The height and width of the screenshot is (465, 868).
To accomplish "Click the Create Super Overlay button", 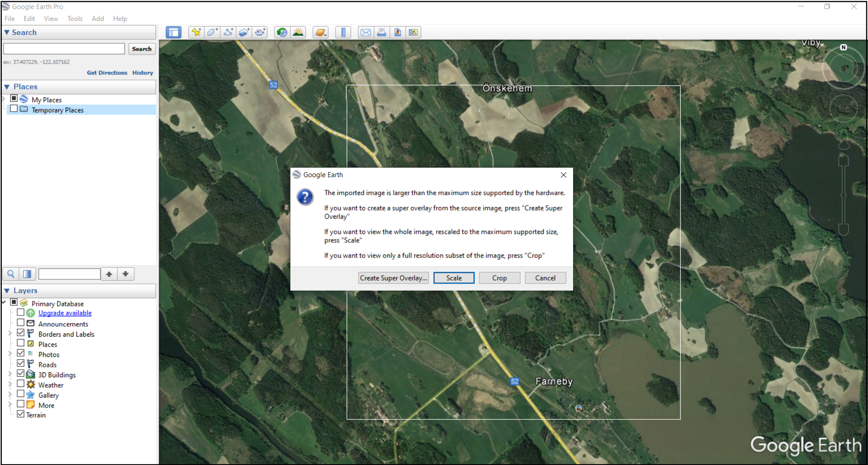I will pos(394,278).
